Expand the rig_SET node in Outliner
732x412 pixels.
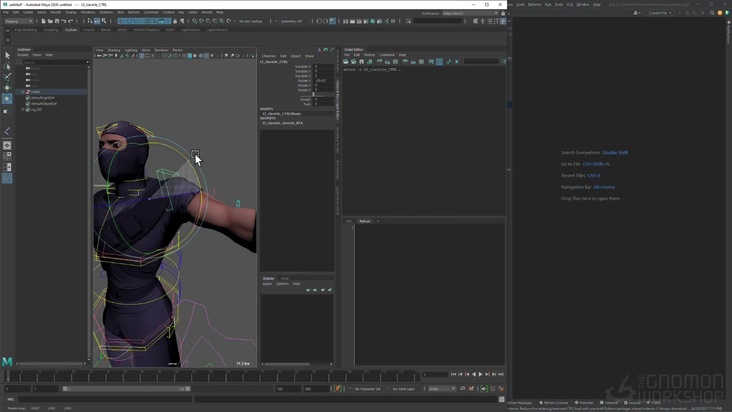(23, 109)
